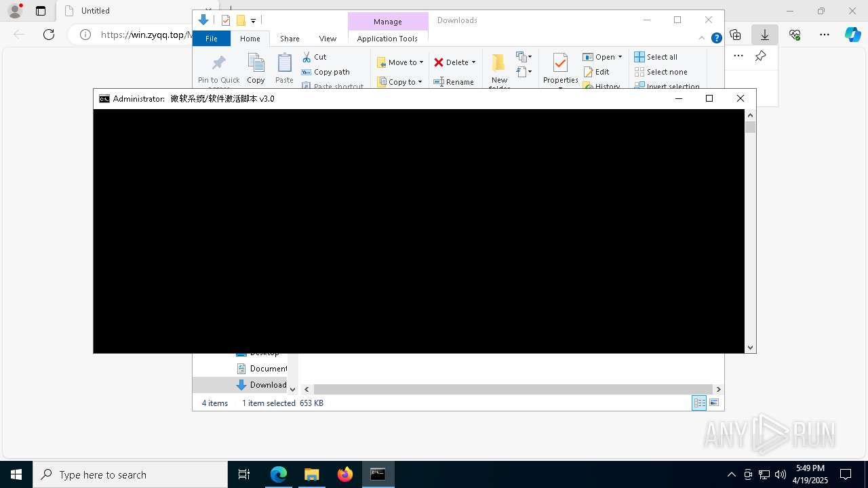Click Pin to Quick access in Explorer
This screenshot has height=488, width=868.
(x=218, y=70)
